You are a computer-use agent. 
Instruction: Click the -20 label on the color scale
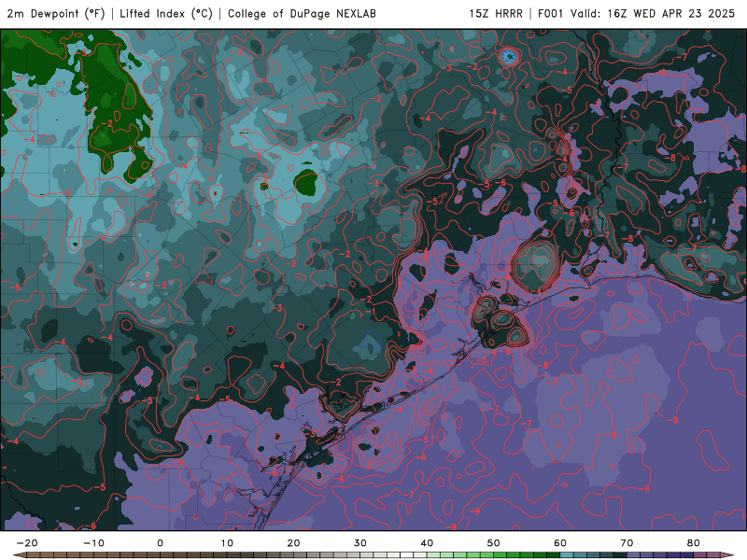tap(27, 543)
